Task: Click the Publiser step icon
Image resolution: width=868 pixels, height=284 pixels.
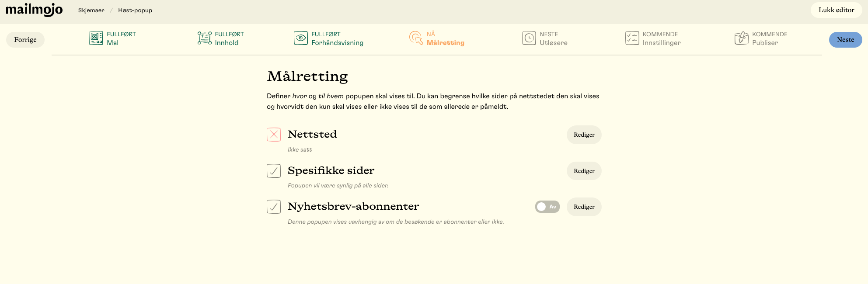Action: coord(742,38)
